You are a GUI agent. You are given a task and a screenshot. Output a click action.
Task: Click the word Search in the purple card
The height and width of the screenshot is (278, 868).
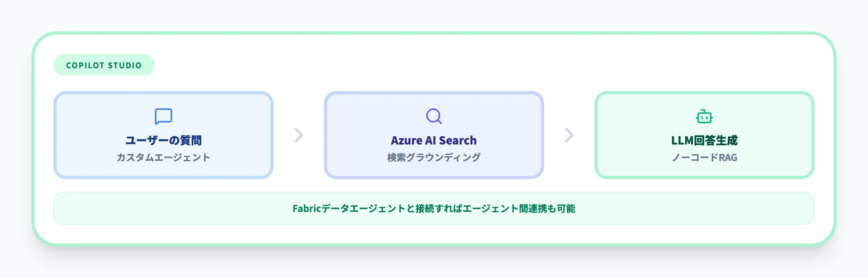[458, 141]
